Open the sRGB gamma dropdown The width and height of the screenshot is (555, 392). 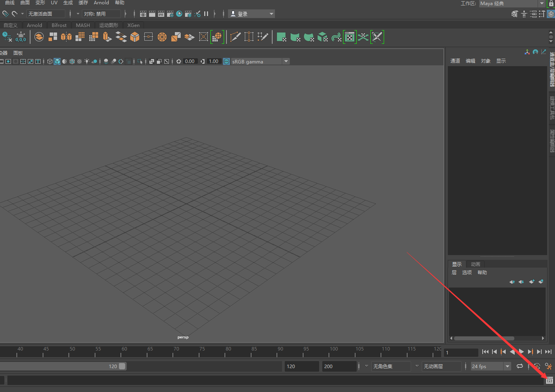260,61
